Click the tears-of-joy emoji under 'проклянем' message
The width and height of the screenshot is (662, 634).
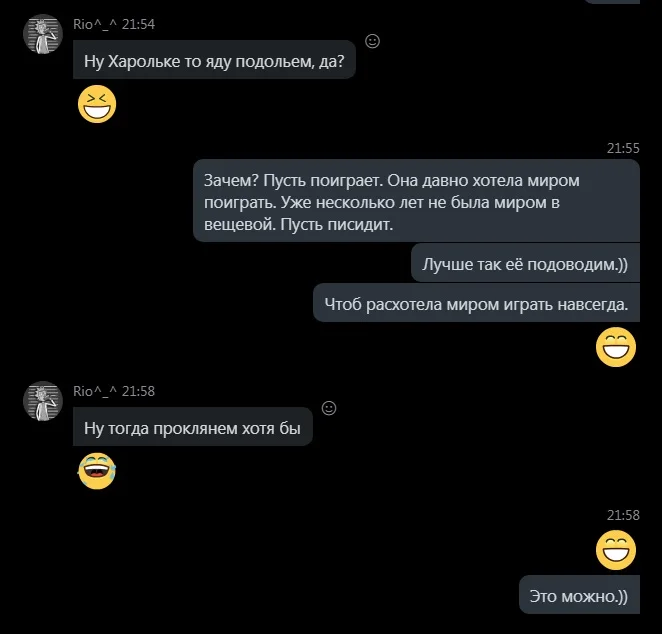pyautogui.click(x=97, y=470)
